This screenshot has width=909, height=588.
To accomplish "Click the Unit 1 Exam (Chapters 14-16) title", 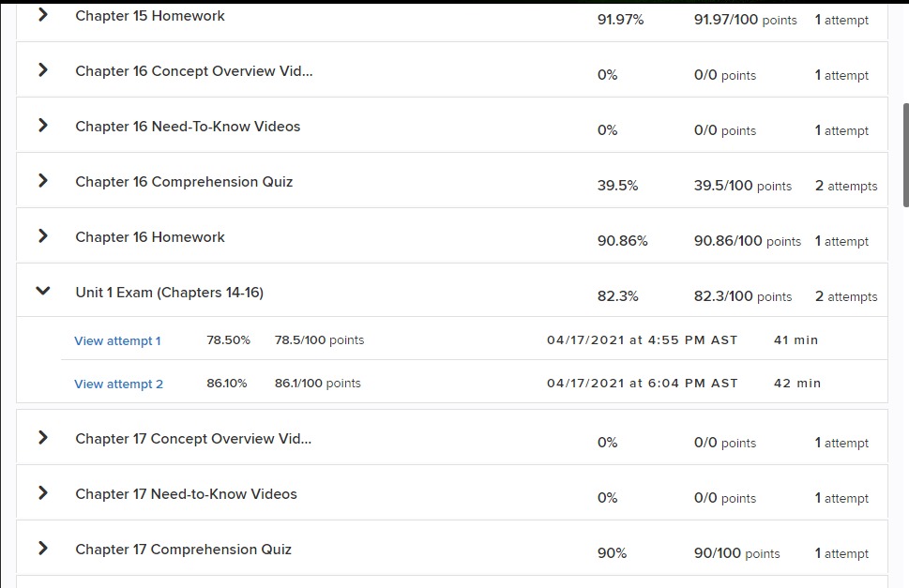I will pyautogui.click(x=169, y=293).
